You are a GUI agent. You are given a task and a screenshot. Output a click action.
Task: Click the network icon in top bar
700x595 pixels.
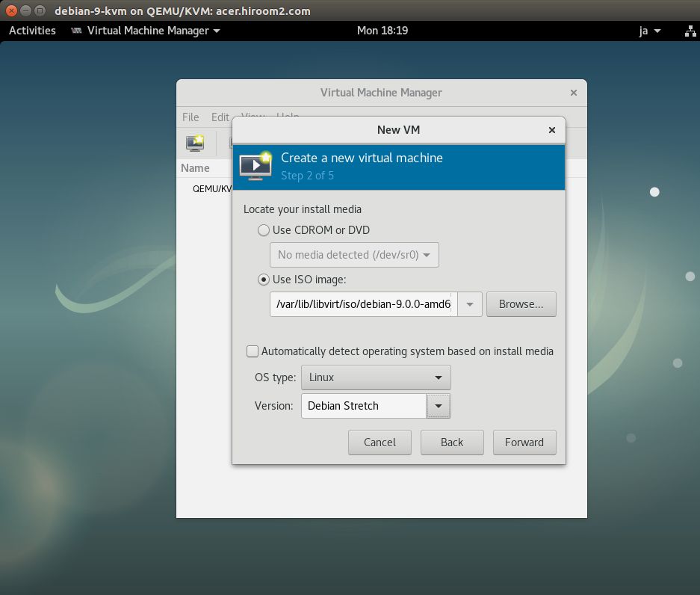(x=690, y=31)
